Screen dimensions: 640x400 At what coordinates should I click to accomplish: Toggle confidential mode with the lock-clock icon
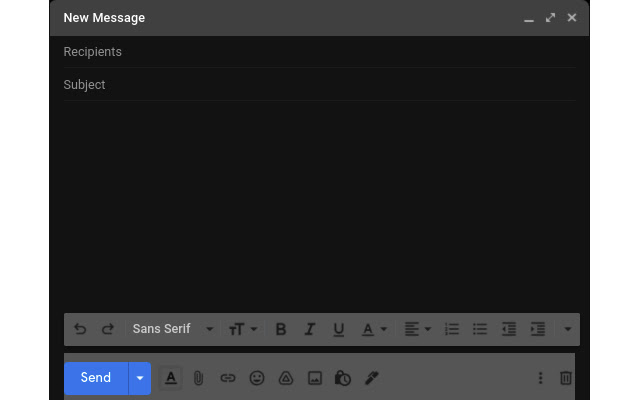(x=343, y=378)
